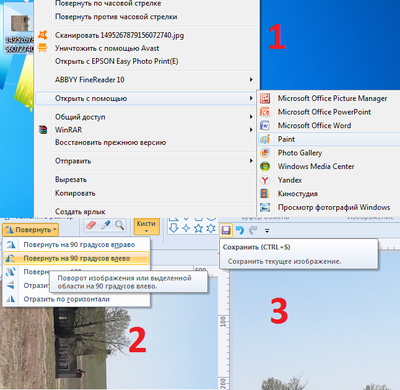400x390 pixels.
Task: Pick the four-point star shape
Action: pyautogui.click(x=186, y=228)
